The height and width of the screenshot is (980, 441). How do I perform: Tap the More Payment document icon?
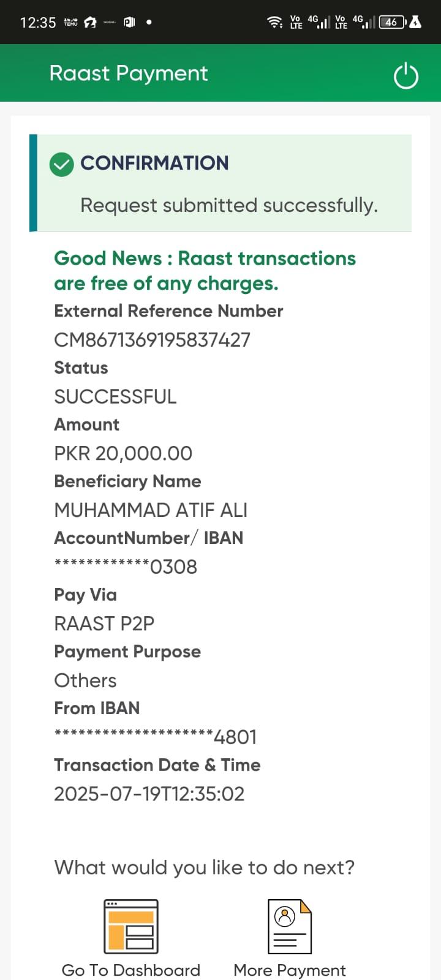click(290, 926)
